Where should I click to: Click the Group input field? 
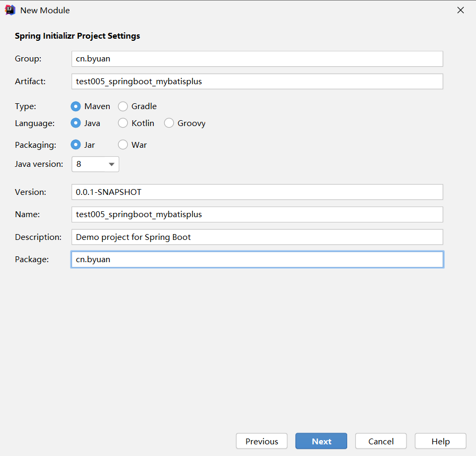[257, 59]
